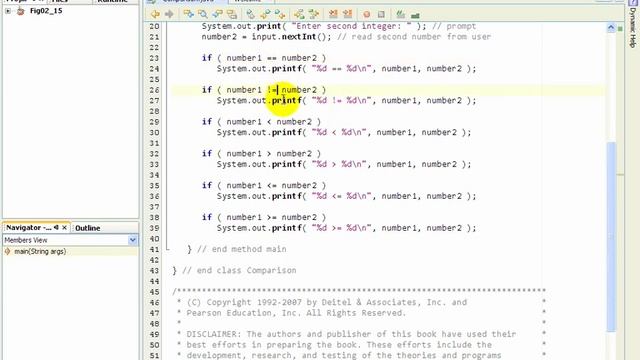Click the '%d >= %d\n' format string
640x360 pixels.
pyautogui.click(x=342, y=228)
